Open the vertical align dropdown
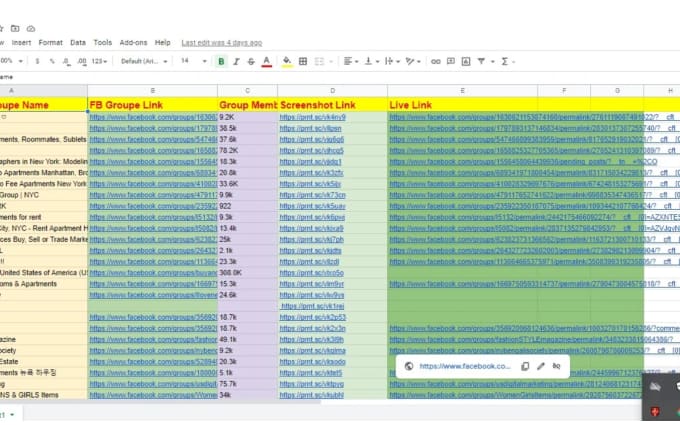680x425 pixels. [x=372, y=62]
